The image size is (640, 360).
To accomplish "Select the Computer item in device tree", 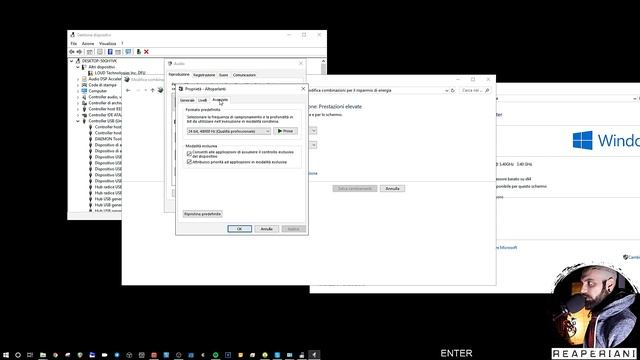I will 98,91.
